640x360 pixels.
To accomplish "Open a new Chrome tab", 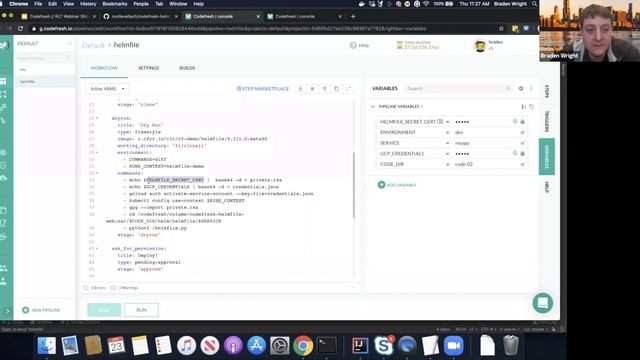I will [353, 16].
